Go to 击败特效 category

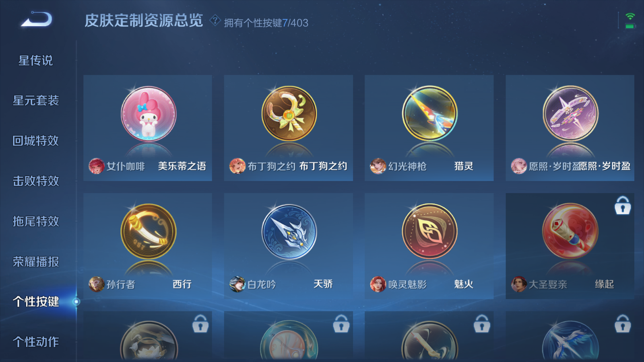(x=36, y=181)
